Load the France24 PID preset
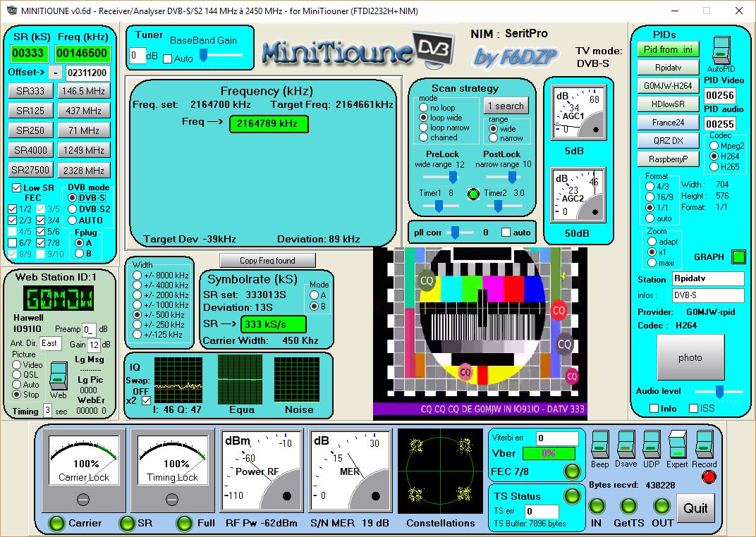756x537 pixels. (668, 123)
